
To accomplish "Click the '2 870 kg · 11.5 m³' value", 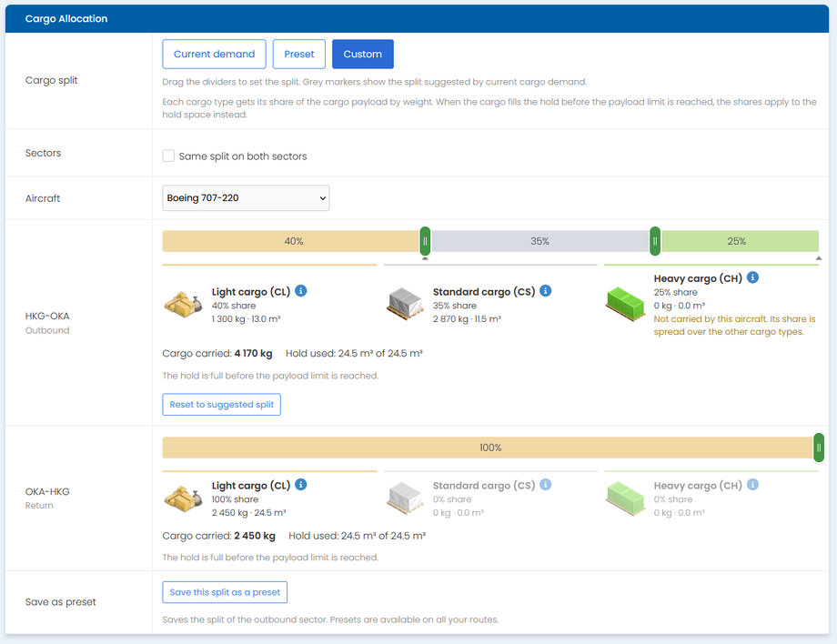I will (467, 319).
